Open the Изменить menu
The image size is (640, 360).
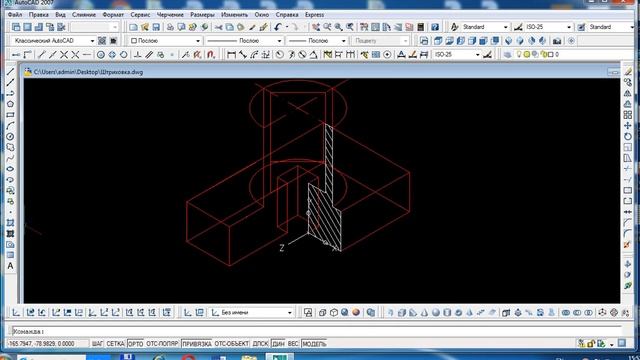234,15
